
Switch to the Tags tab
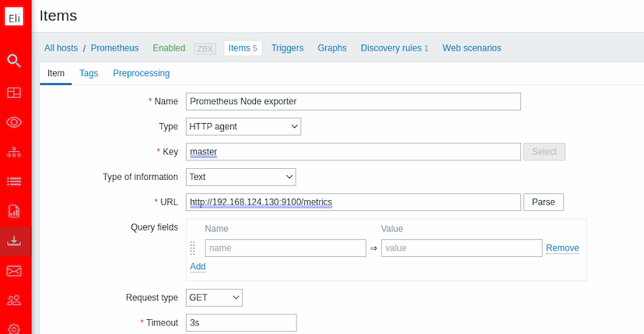tap(89, 73)
